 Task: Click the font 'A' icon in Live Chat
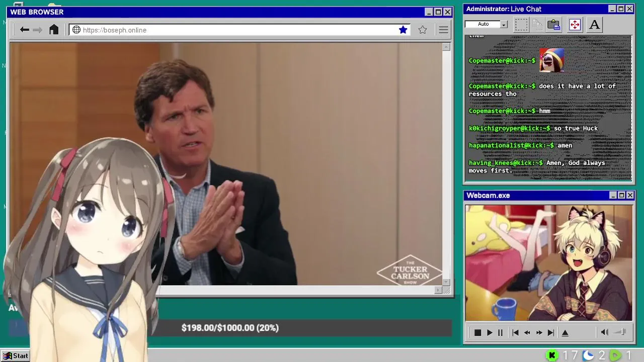(594, 25)
